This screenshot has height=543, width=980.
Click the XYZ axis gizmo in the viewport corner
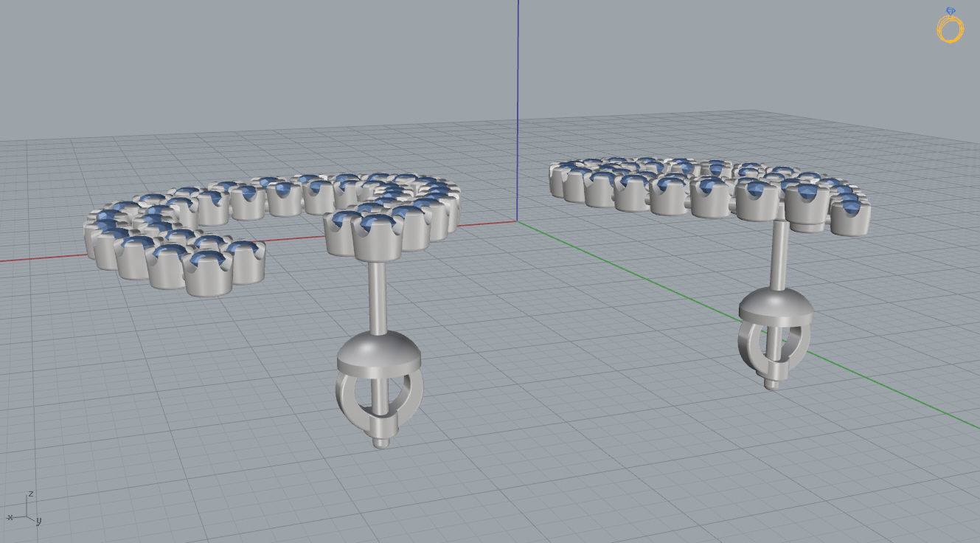24,508
